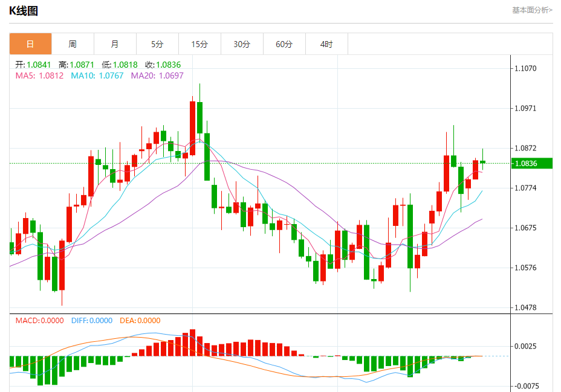Switch to the 周 weekly tab
Image resolution: width=561 pixels, height=392 pixels.
pos(73,44)
